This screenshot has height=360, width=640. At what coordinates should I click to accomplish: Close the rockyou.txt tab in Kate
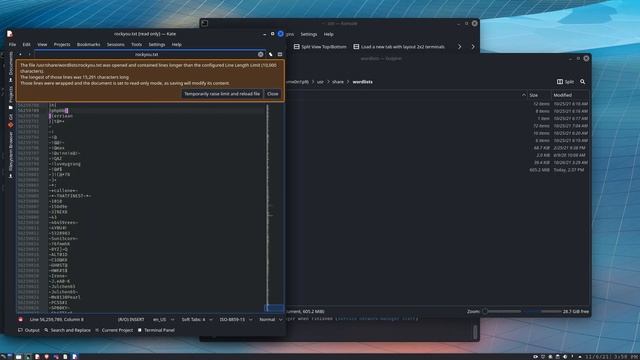[260, 54]
